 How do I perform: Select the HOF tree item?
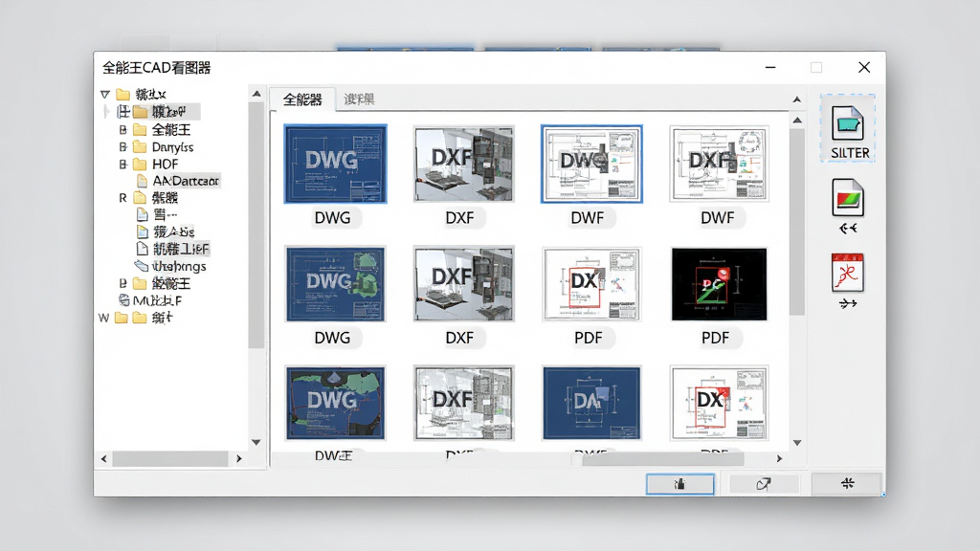tap(165, 164)
